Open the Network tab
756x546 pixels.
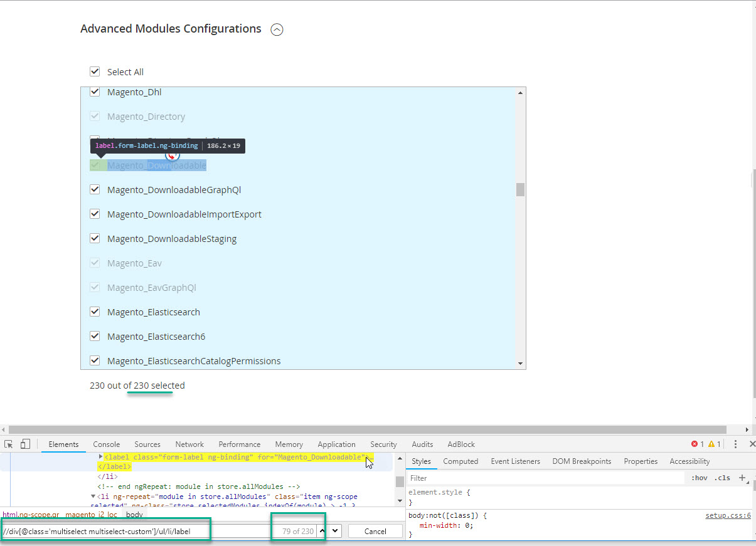tap(189, 444)
